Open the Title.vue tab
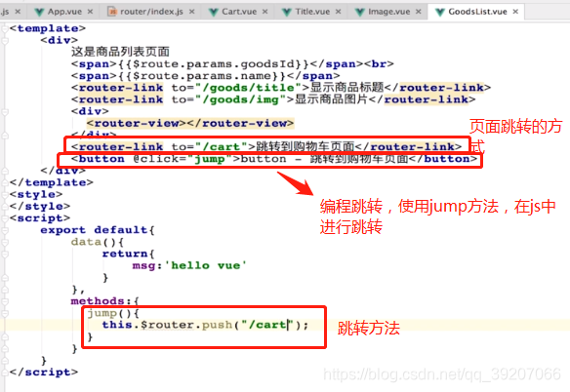Image resolution: width=570 pixels, height=392 pixels. [x=312, y=12]
